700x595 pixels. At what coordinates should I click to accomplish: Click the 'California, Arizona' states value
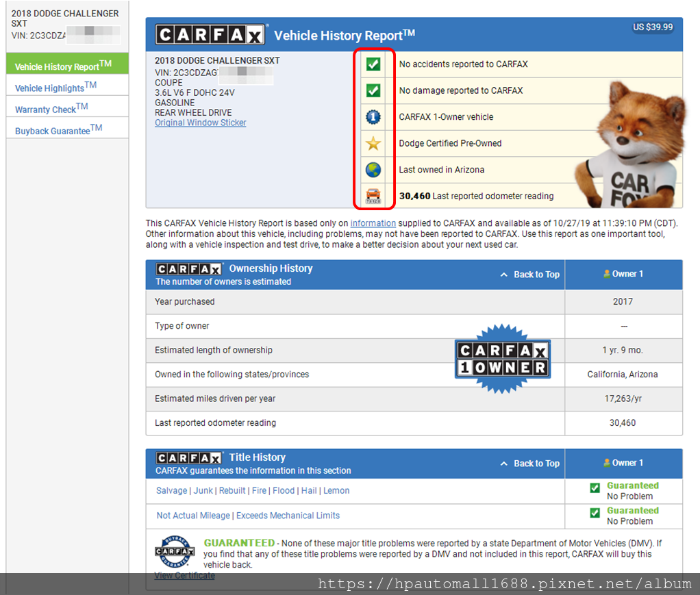pyautogui.click(x=623, y=375)
